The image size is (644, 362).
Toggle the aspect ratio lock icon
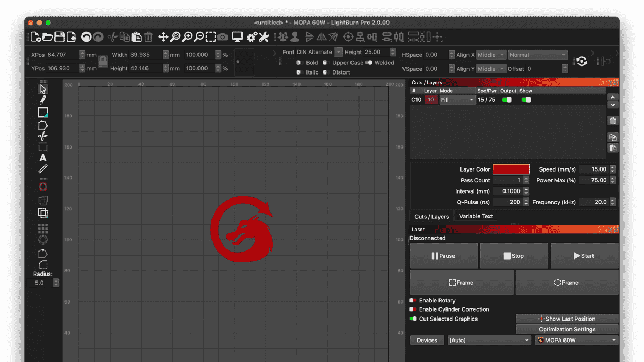point(103,62)
